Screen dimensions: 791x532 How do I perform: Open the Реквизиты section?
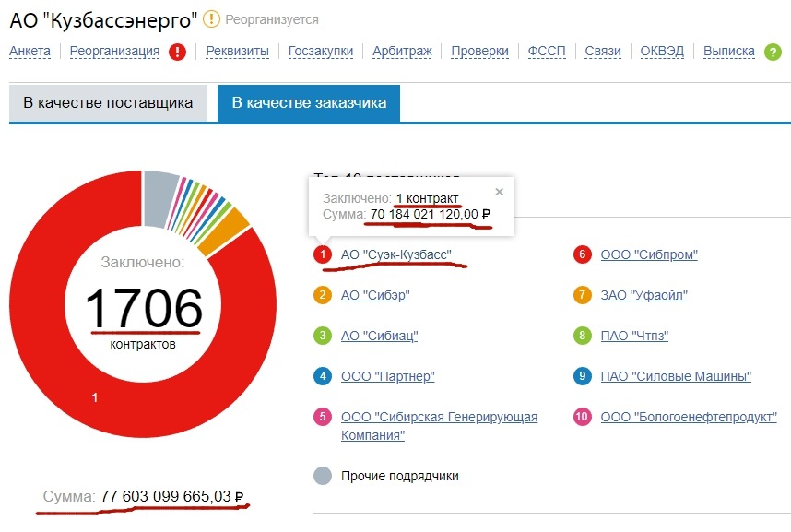click(237, 51)
